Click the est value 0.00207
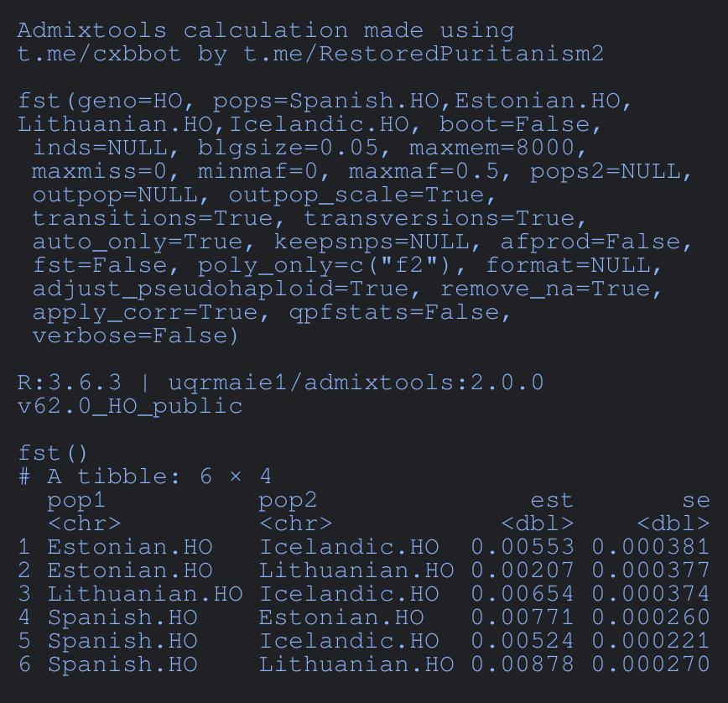This screenshot has height=703, width=728. click(x=522, y=571)
